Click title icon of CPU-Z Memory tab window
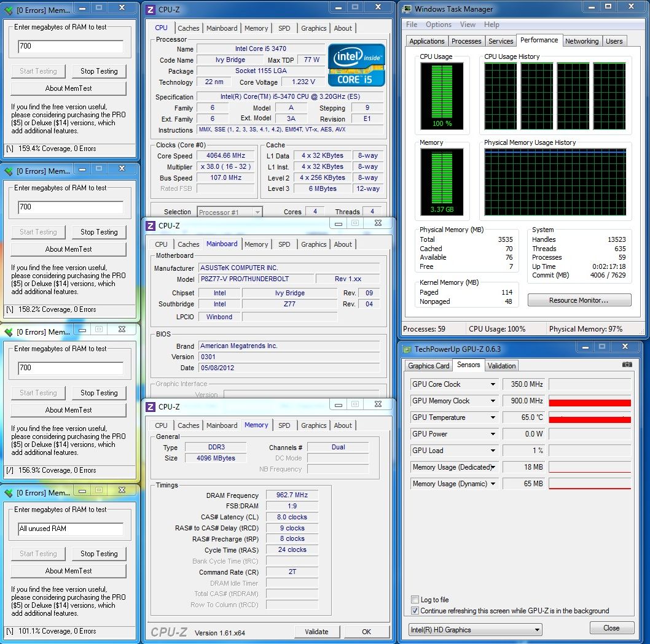Screen dimensions: 650x644 151,406
